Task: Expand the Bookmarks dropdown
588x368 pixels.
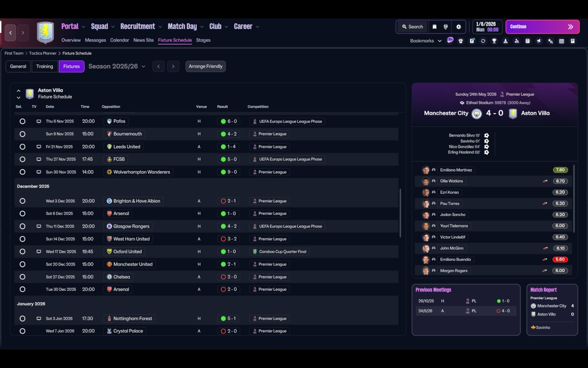Action: (426, 41)
